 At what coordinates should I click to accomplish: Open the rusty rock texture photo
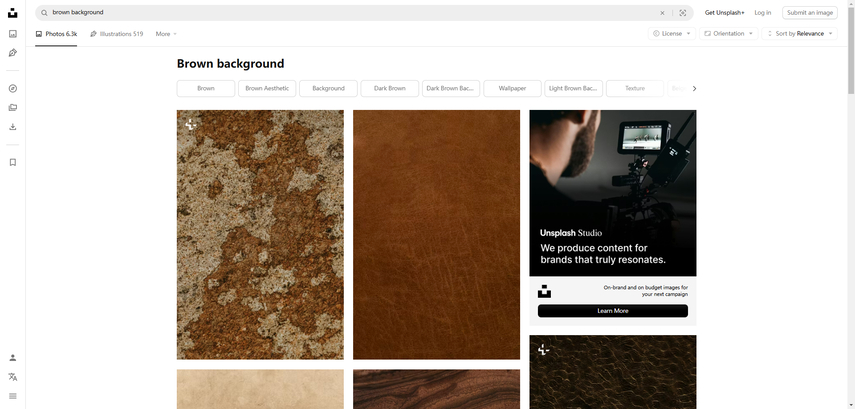tap(260, 234)
